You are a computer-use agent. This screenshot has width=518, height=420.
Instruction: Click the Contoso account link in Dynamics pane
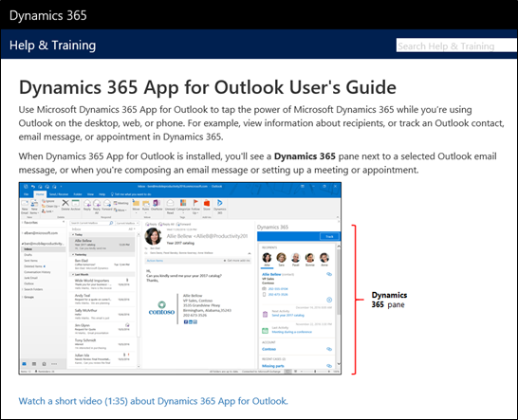(268, 349)
